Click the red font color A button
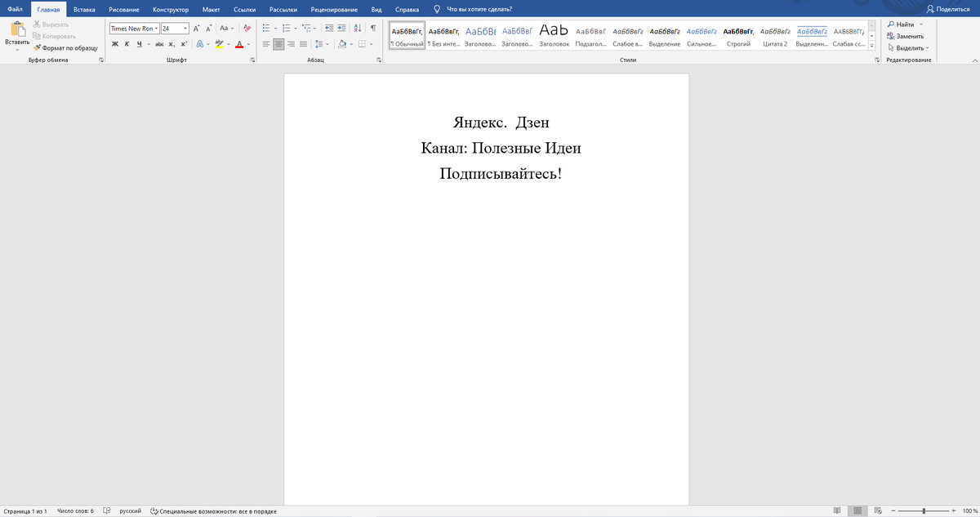The height and width of the screenshot is (517, 980). coord(239,43)
